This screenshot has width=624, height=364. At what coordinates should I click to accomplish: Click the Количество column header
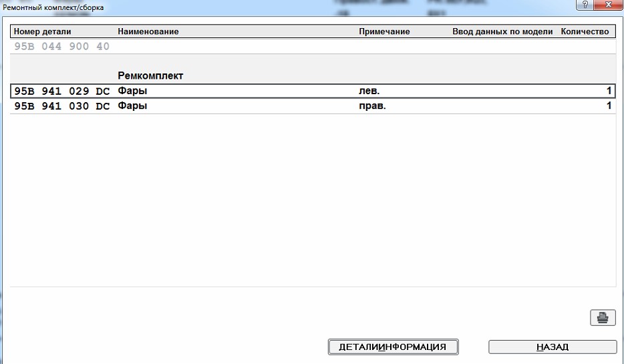click(x=585, y=31)
